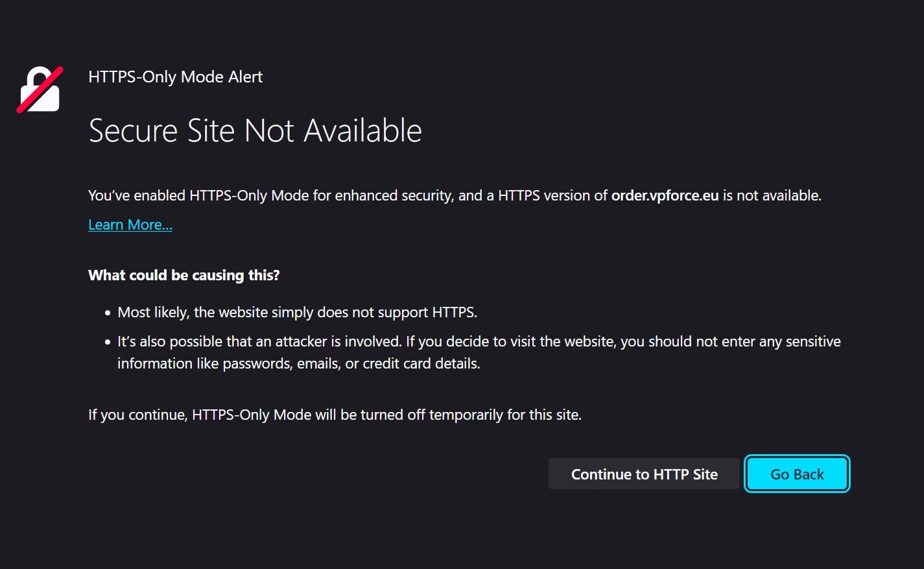Click the note about HTTPS-Only Mode turning off temporarily
This screenshot has width=924, height=569.
pyautogui.click(x=335, y=415)
